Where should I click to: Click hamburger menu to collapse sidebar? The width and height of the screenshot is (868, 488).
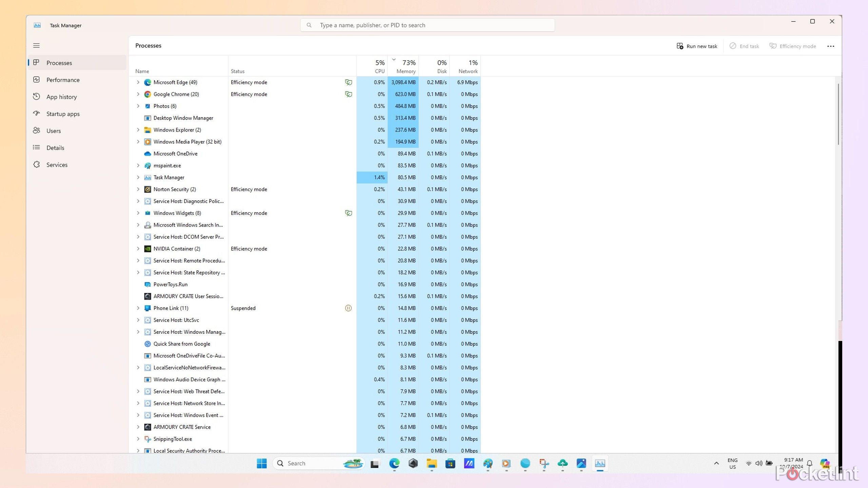36,45
